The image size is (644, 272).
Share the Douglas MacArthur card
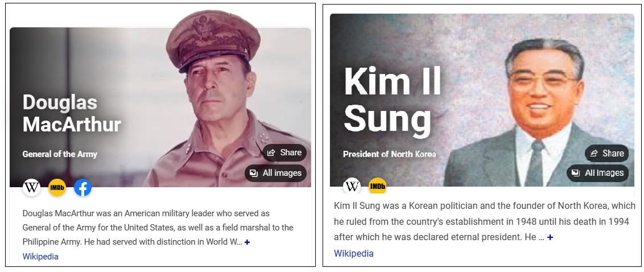284,153
